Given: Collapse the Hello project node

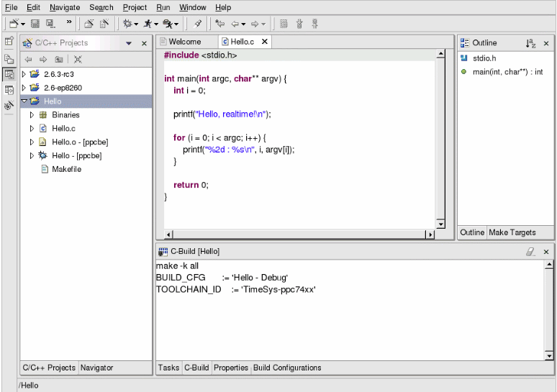Looking at the screenshot, I should click(x=24, y=101).
